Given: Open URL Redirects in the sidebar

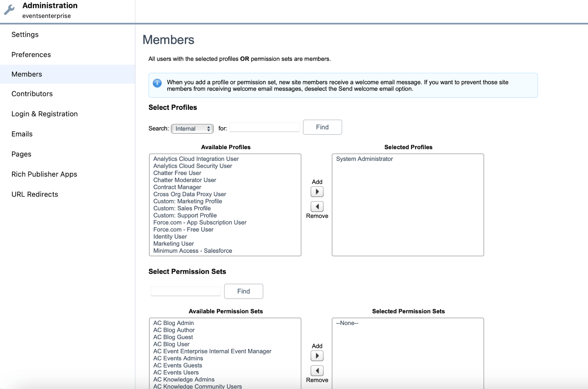Looking at the screenshot, I should pyautogui.click(x=35, y=194).
